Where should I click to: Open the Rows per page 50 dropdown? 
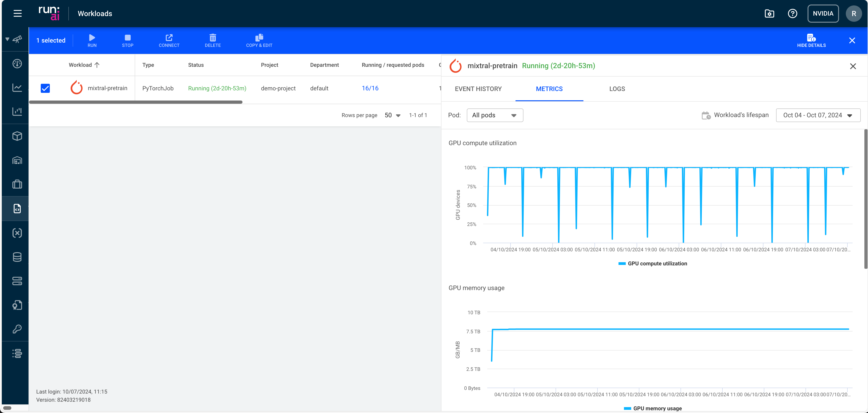coord(393,115)
